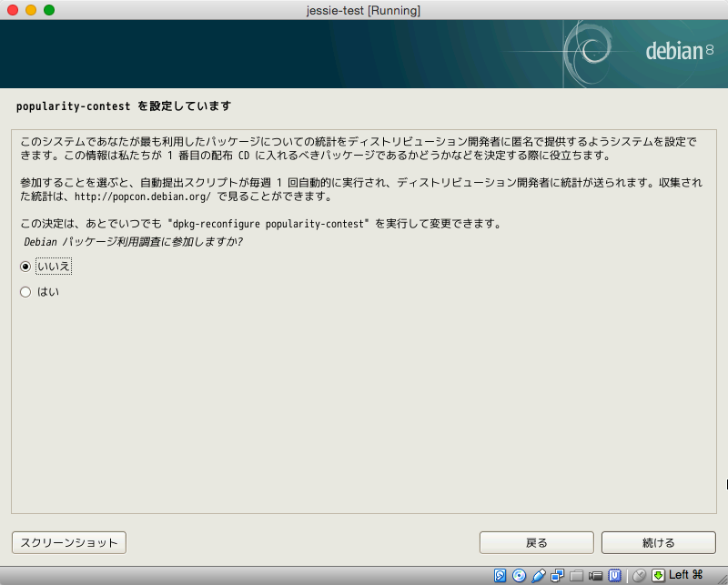The width and height of the screenshot is (728, 585).
Task: Click the 続ける continue button
Action: [659, 543]
